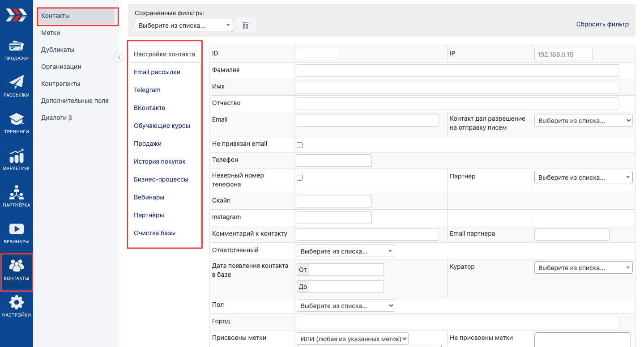Focus the Instagram input field
This screenshot has width=644, height=347.
pyautogui.click(x=334, y=218)
